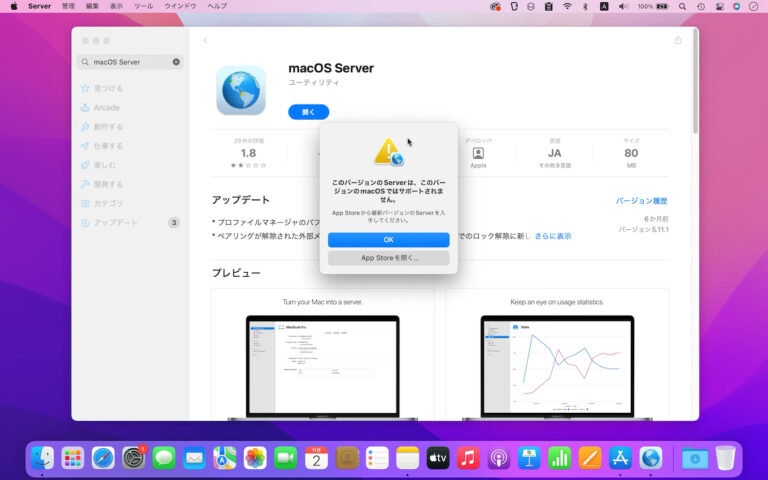
Task: Open Finder from the Dock
Action: [x=43, y=458]
